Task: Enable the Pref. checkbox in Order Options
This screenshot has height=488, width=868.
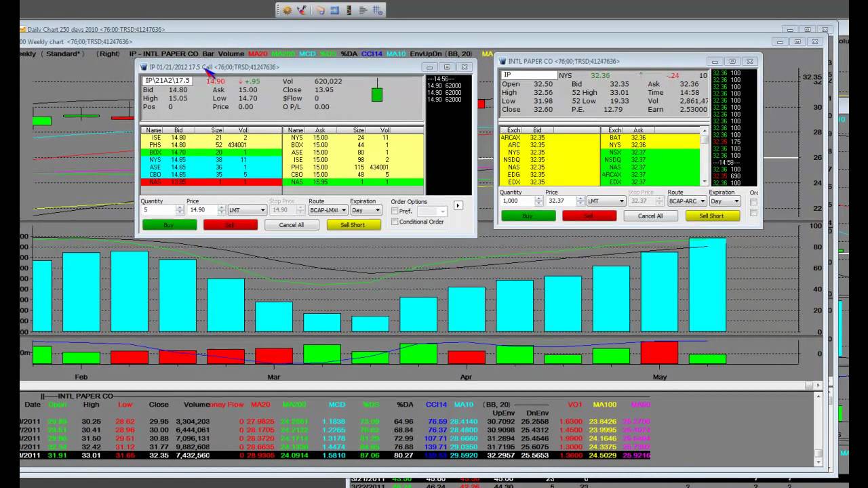Action: pos(395,211)
